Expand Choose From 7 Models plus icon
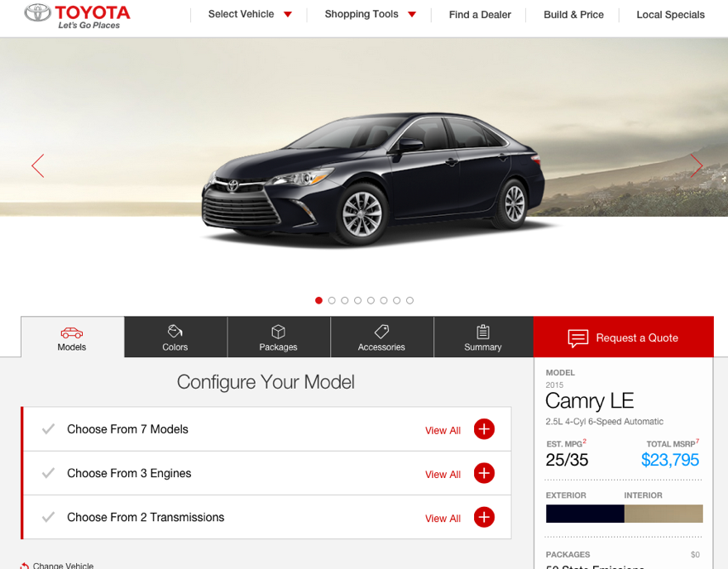 (x=484, y=429)
